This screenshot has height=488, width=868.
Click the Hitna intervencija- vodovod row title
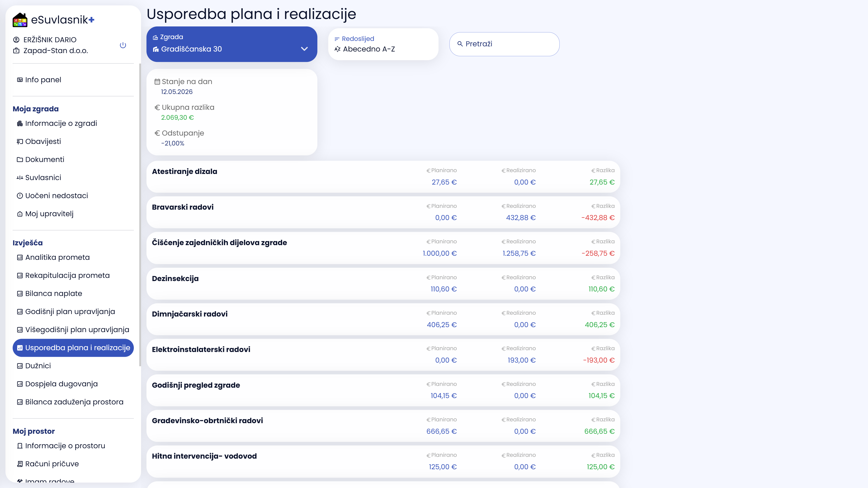click(x=204, y=456)
